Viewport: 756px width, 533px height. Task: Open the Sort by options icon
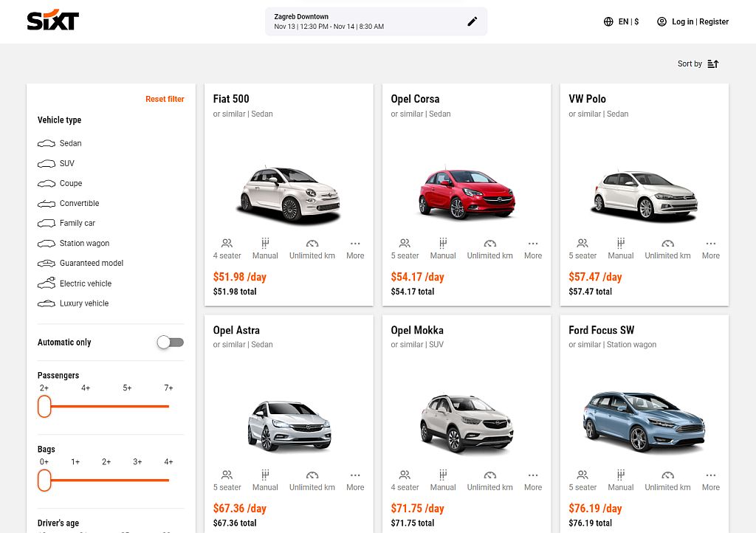tap(712, 63)
